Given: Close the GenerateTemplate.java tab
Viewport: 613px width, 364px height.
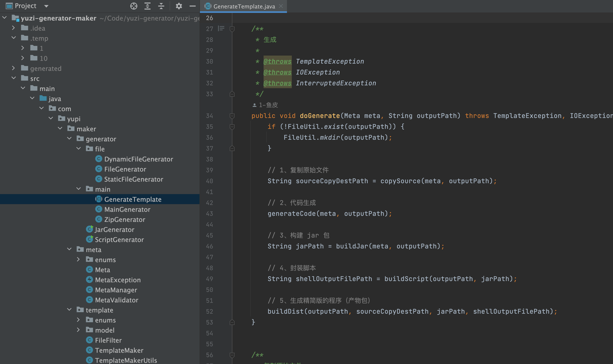Looking at the screenshot, I should click(x=281, y=6).
